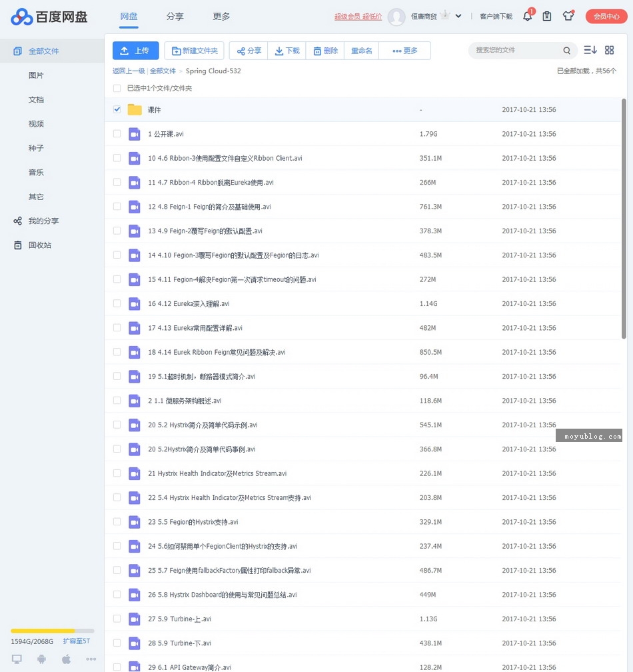This screenshot has height=672, width=633.
Task: Click the Android client icon
Action: pos(41,659)
